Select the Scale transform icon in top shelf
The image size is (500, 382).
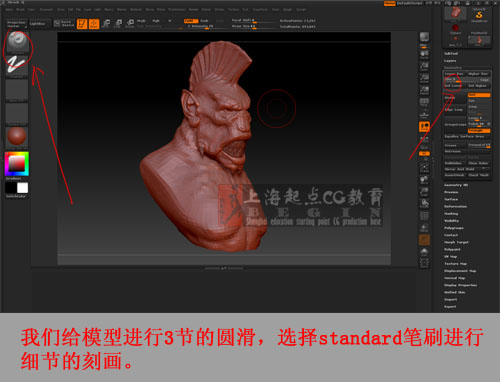(118, 24)
